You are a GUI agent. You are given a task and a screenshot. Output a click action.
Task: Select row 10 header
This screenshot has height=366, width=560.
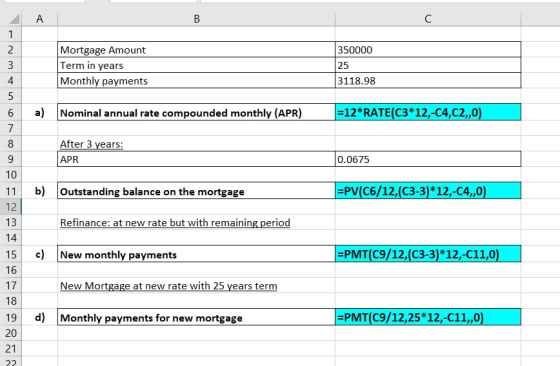pyautogui.click(x=11, y=175)
